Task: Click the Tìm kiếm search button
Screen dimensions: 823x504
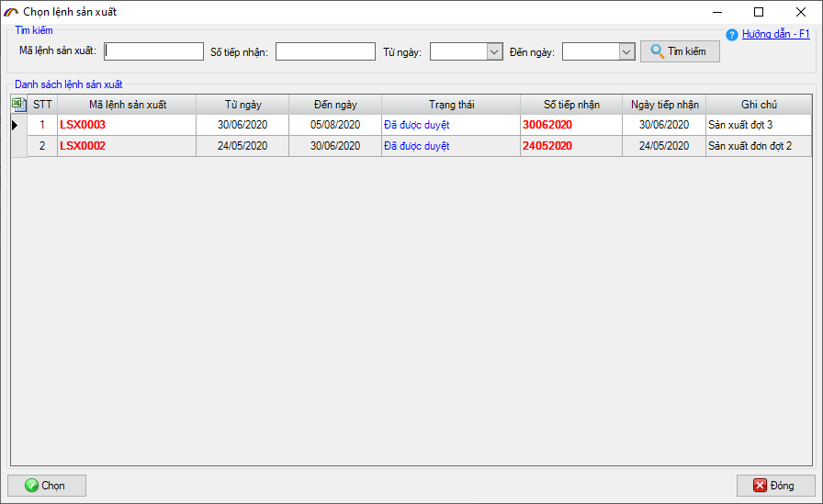Action: coord(680,51)
